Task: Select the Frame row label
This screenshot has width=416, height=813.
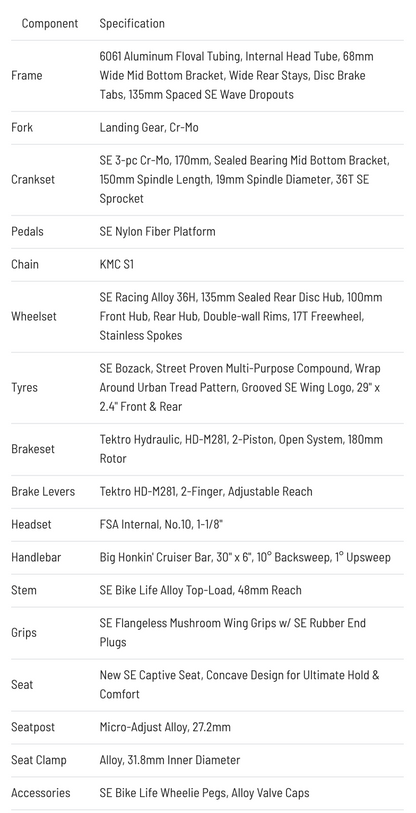Action: [x=26, y=76]
